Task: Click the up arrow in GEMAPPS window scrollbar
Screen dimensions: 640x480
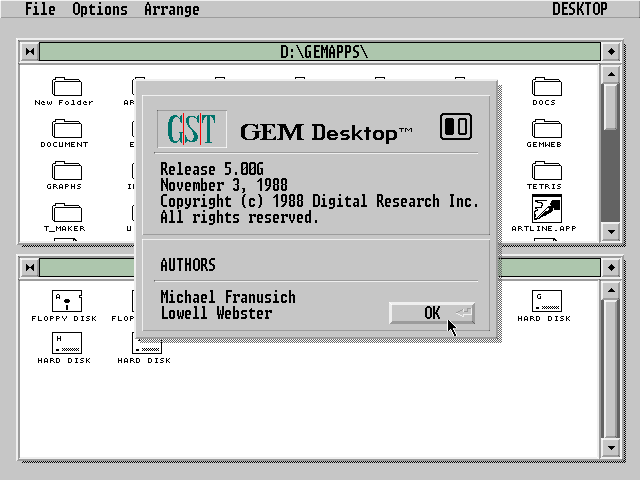Action: point(611,74)
